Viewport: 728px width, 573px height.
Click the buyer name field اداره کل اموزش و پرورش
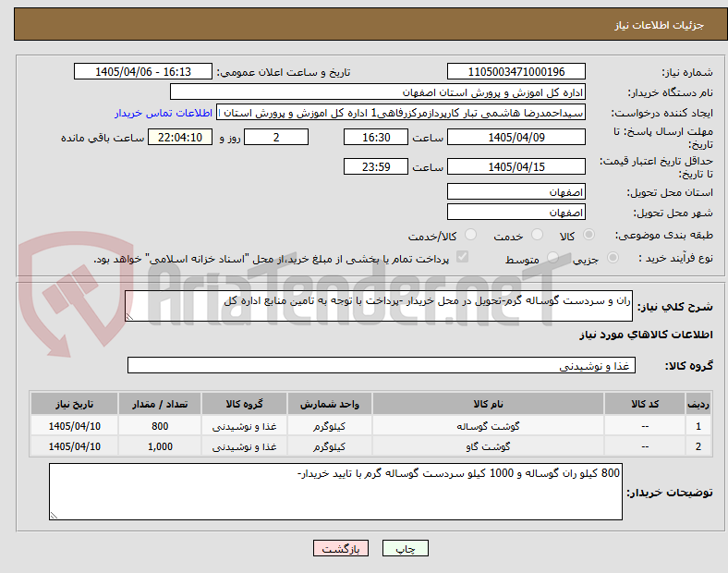pyautogui.click(x=378, y=91)
